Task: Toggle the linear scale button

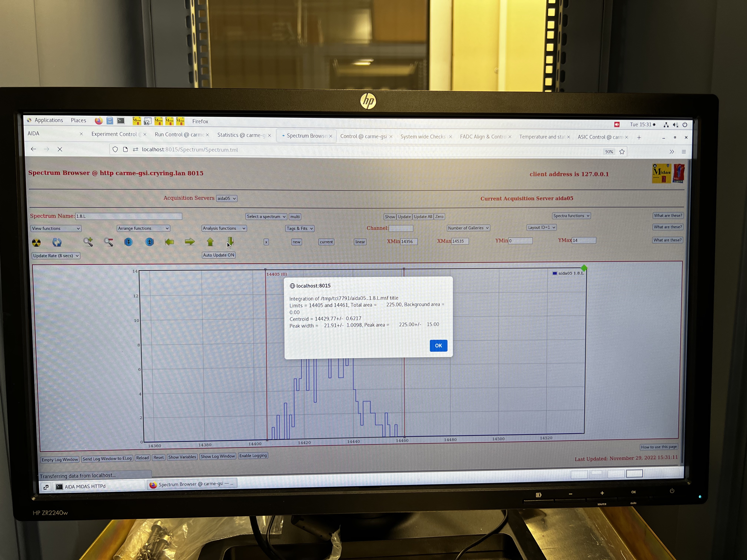Action: pyautogui.click(x=360, y=242)
